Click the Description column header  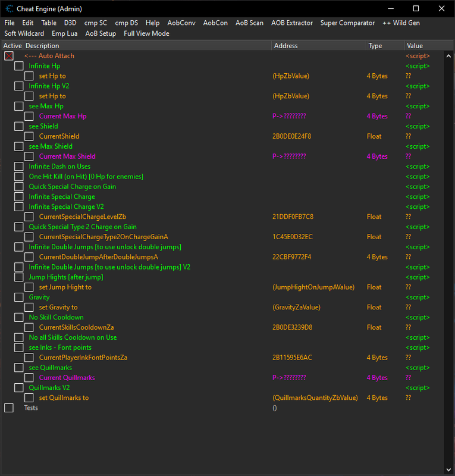click(148, 46)
